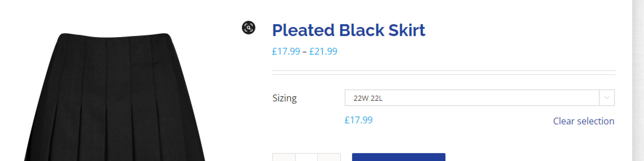Click the image zoom magnifier icon
This screenshot has height=161, width=644.
[x=249, y=28]
